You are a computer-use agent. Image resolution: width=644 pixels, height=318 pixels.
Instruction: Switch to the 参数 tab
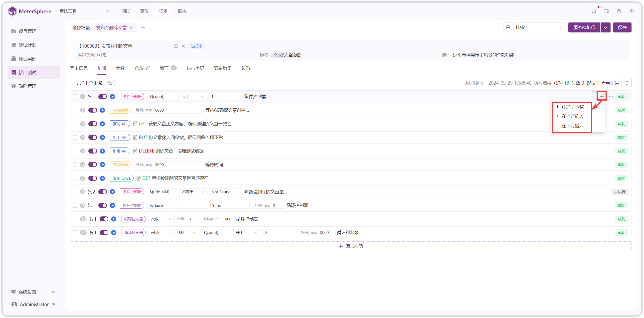pyautogui.click(x=121, y=68)
